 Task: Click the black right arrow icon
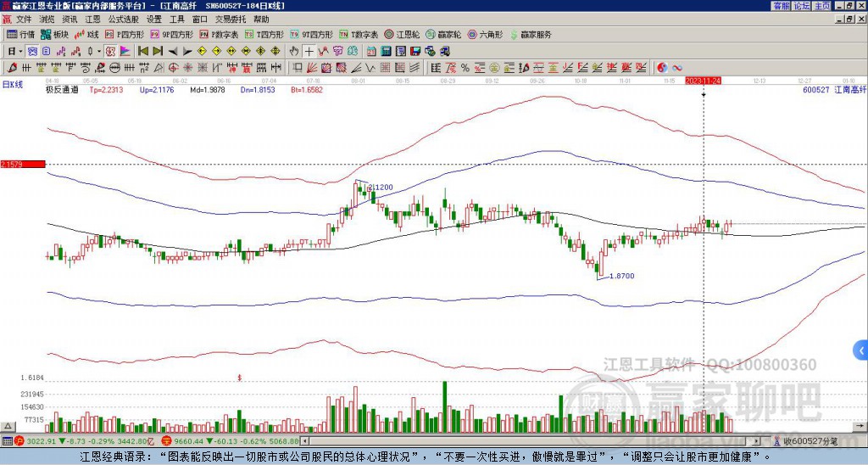click(x=187, y=52)
